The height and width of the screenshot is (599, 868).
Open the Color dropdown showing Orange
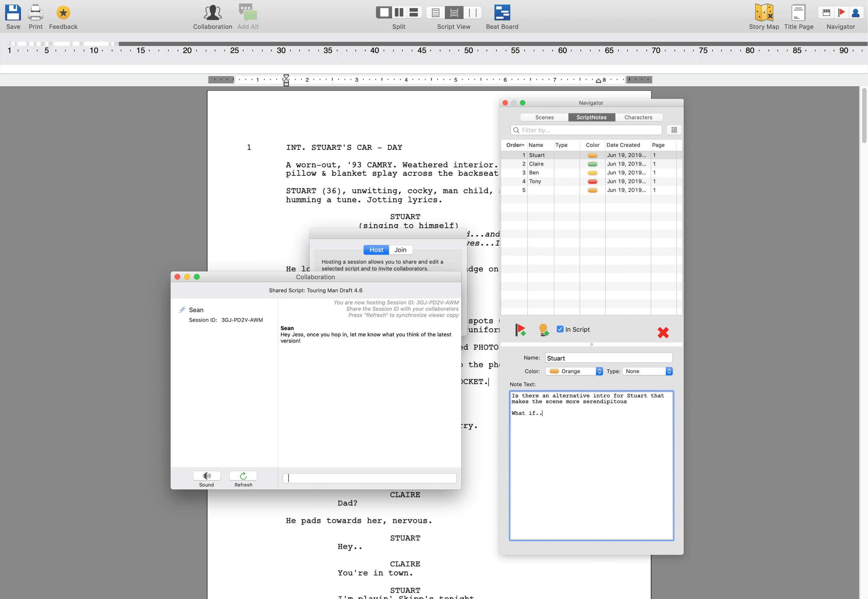click(573, 371)
